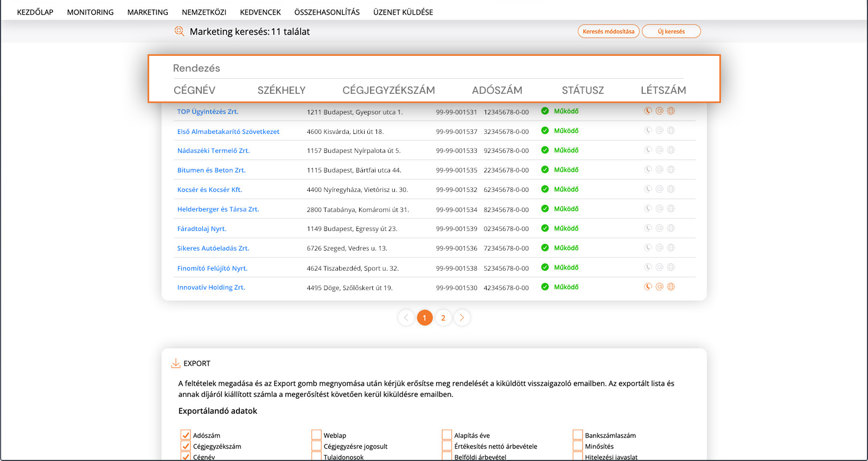Viewport: 868px width, 461px height.
Task: Click the globe icon in Kocsér és Kocsér row
Action: (x=671, y=189)
